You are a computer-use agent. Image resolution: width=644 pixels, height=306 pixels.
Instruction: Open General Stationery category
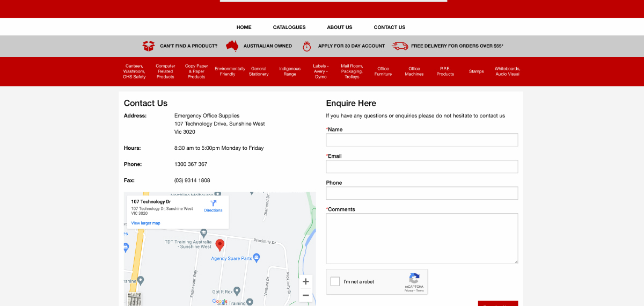(259, 71)
